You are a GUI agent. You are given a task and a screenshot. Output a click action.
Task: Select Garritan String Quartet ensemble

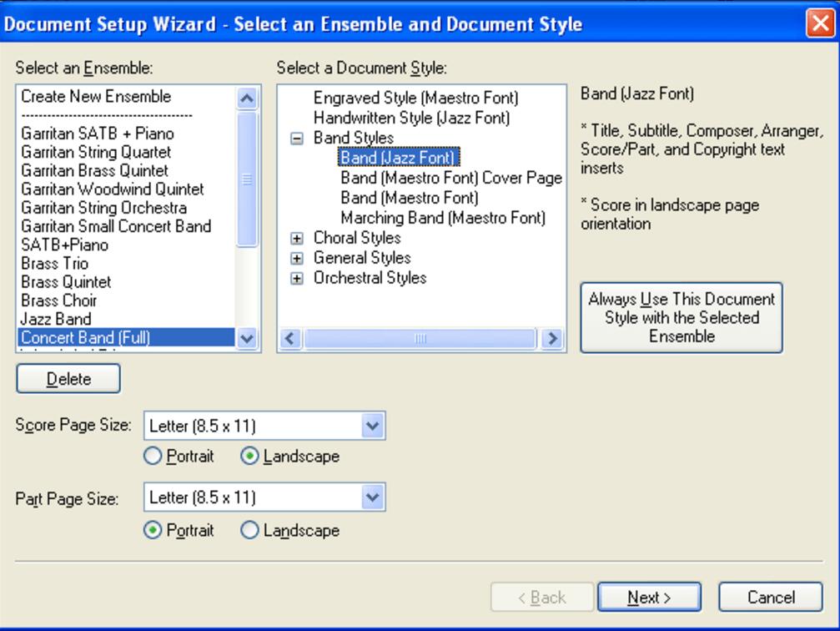[96, 152]
